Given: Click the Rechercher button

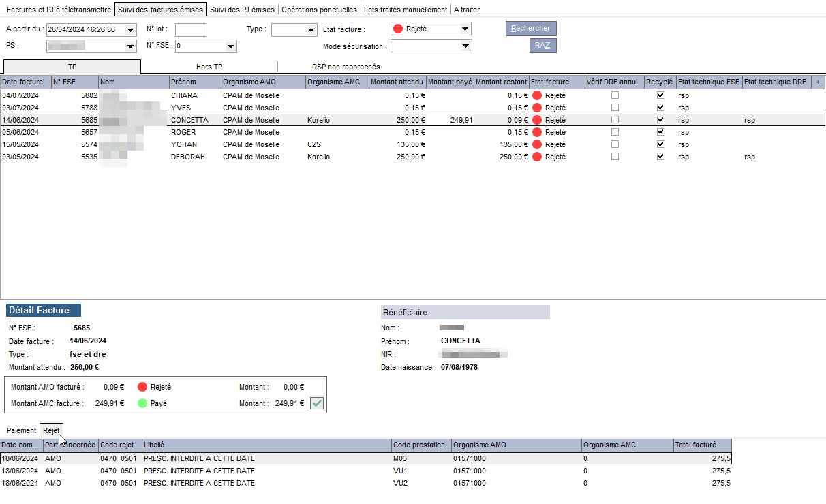Looking at the screenshot, I should 531,29.
